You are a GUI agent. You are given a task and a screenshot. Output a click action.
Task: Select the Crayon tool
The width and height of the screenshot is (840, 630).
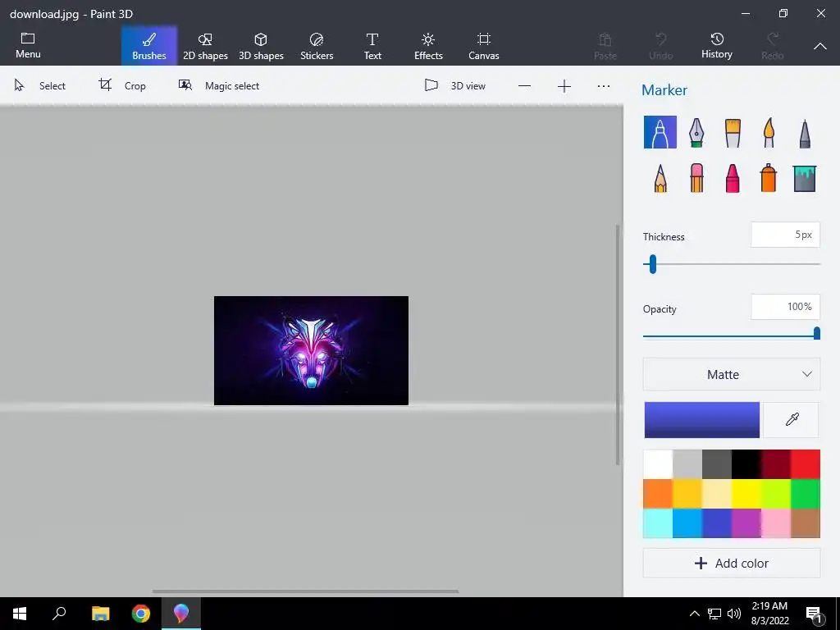pyautogui.click(x=733, y=178)
